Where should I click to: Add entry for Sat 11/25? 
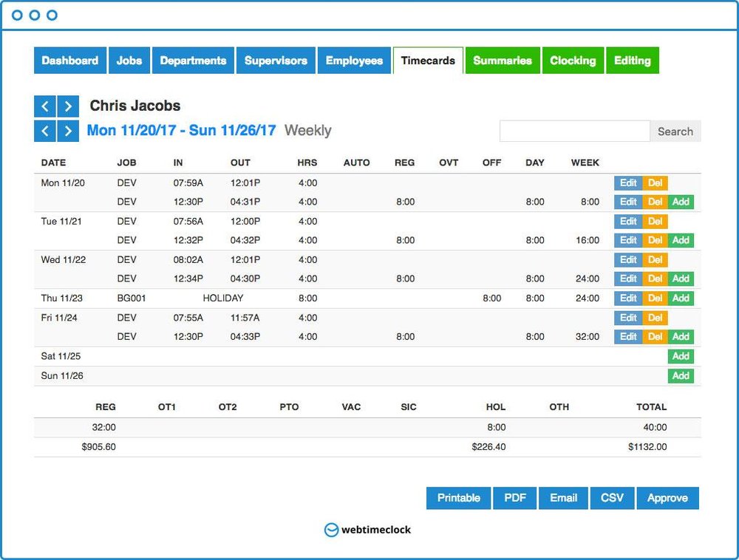(681, 356)
